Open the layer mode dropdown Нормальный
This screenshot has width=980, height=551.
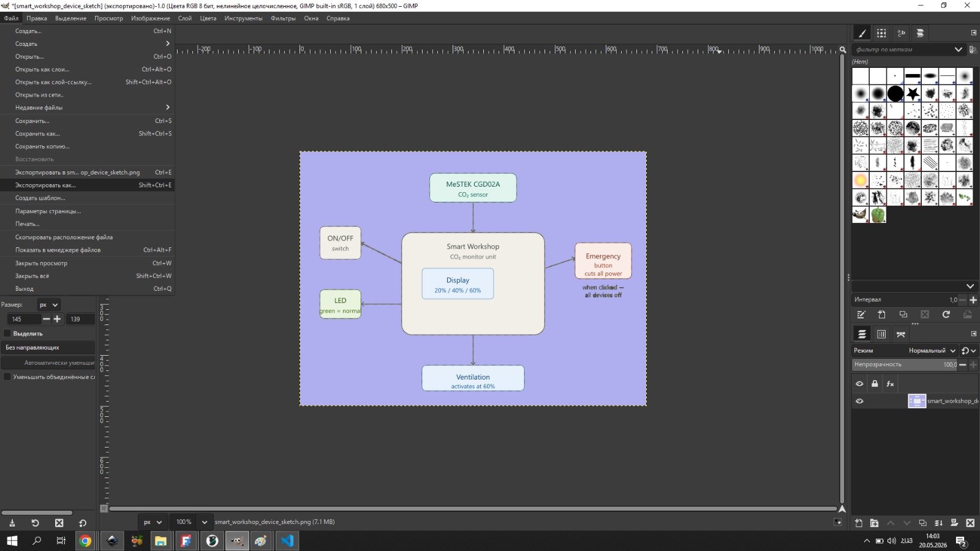pyautogui.click(x=932, y=350)
